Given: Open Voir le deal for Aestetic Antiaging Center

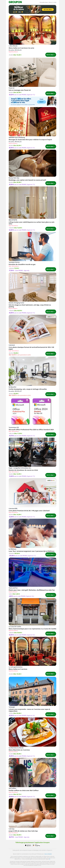Looking at the screenshot, I should (x=50, y=312).
